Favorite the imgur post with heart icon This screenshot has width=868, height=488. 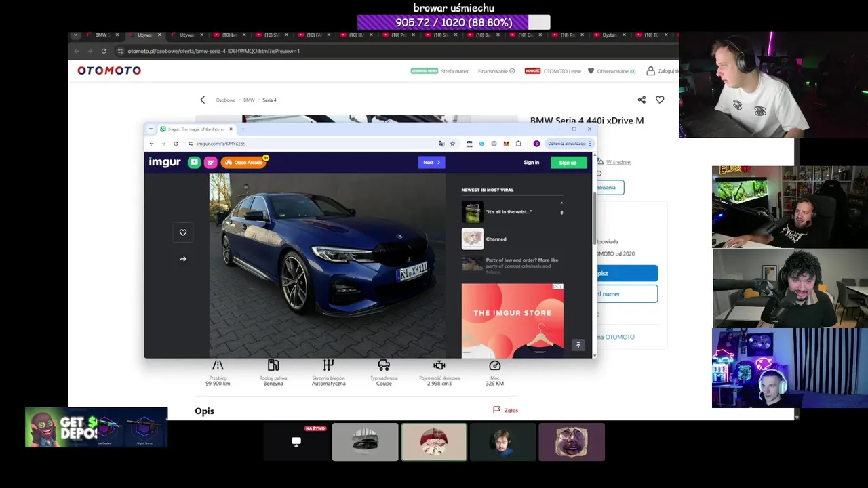[183, 232]
